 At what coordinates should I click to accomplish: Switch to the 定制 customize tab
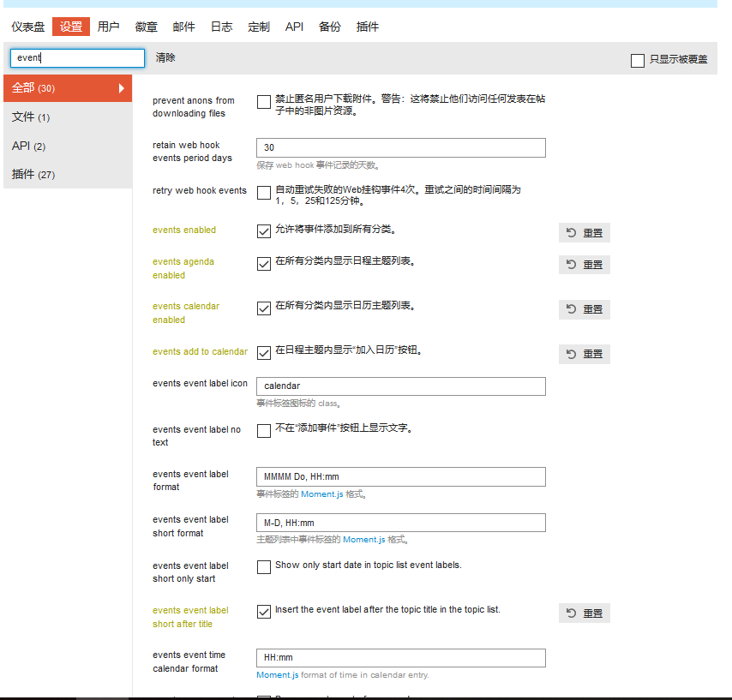click(259, 27)
